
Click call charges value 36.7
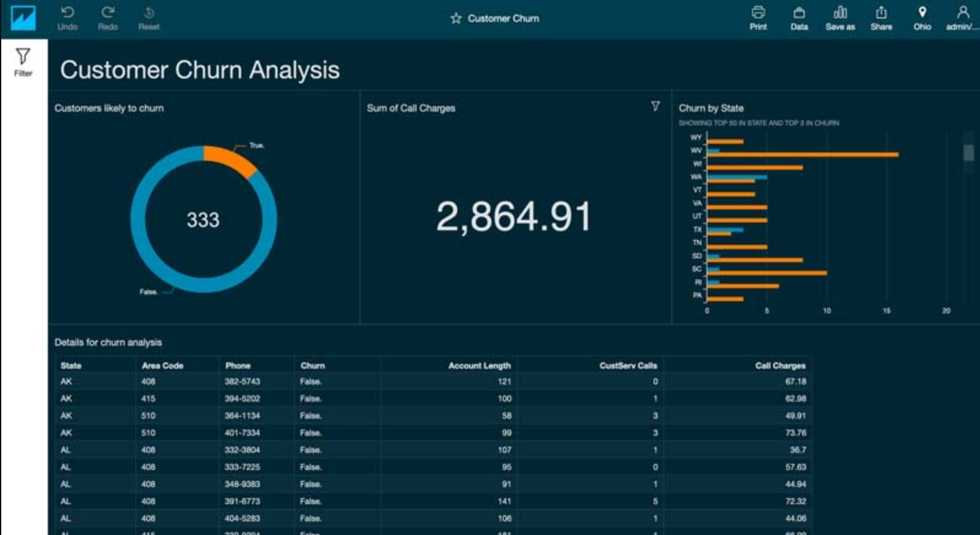click(x=798, y=450)
